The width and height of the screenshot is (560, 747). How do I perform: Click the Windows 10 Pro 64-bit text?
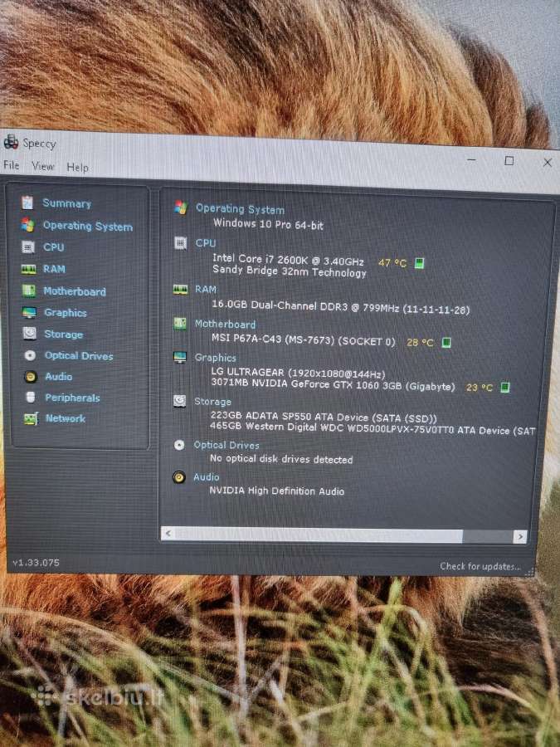[268, 223]
